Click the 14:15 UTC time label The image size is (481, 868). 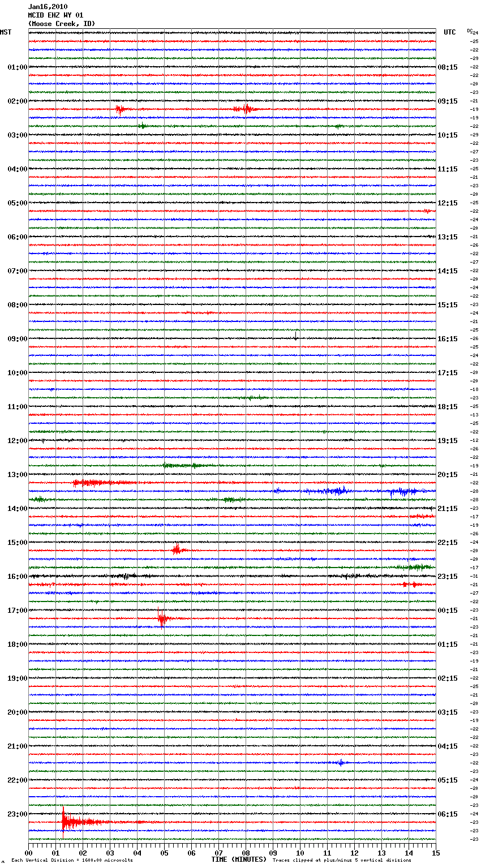(448, 271)
